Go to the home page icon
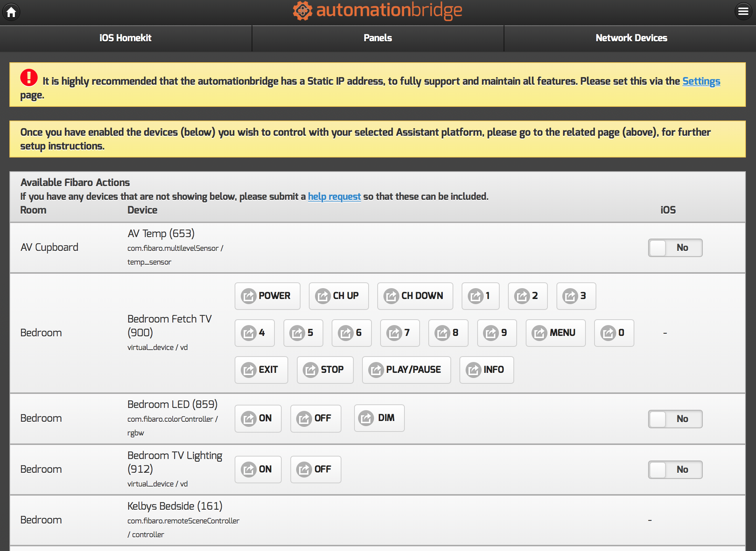 coord(11,12)
